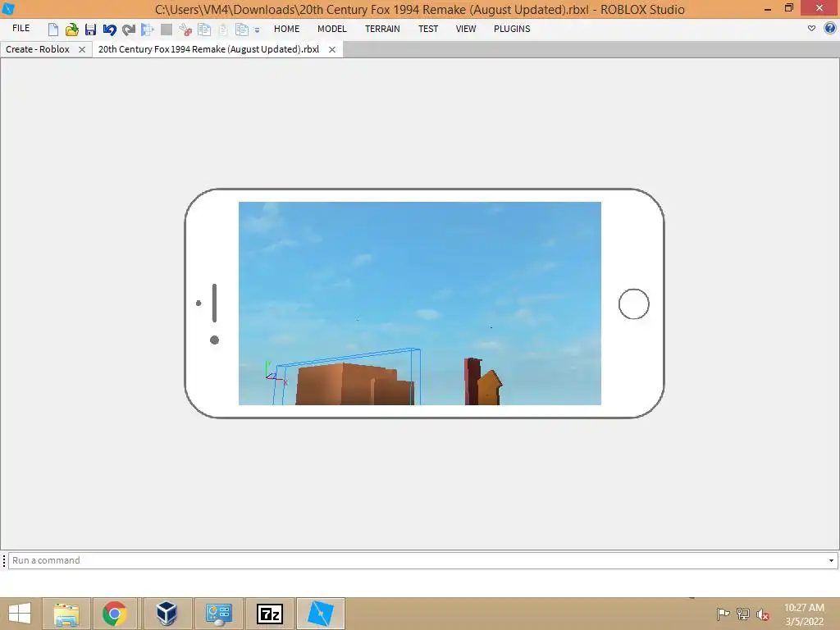
Task: Click the Duplicate icon
Action: click(x=242, y=30)
